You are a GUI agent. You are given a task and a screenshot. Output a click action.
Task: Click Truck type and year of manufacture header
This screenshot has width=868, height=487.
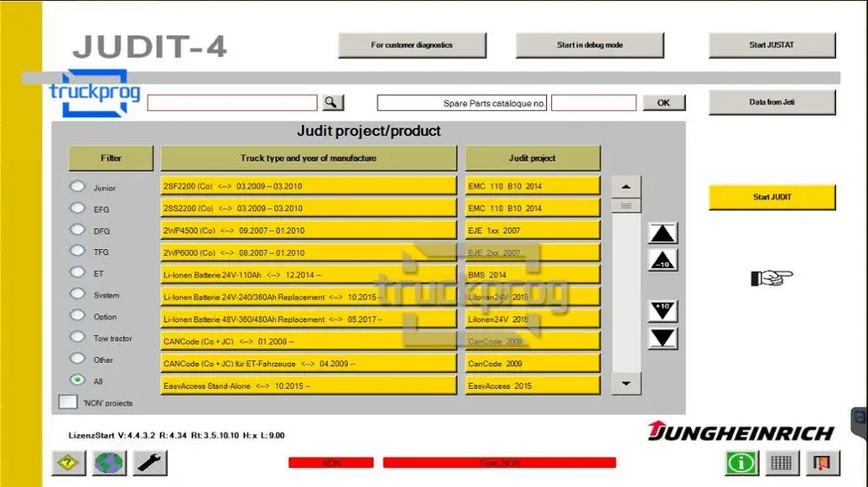[309, 158]
